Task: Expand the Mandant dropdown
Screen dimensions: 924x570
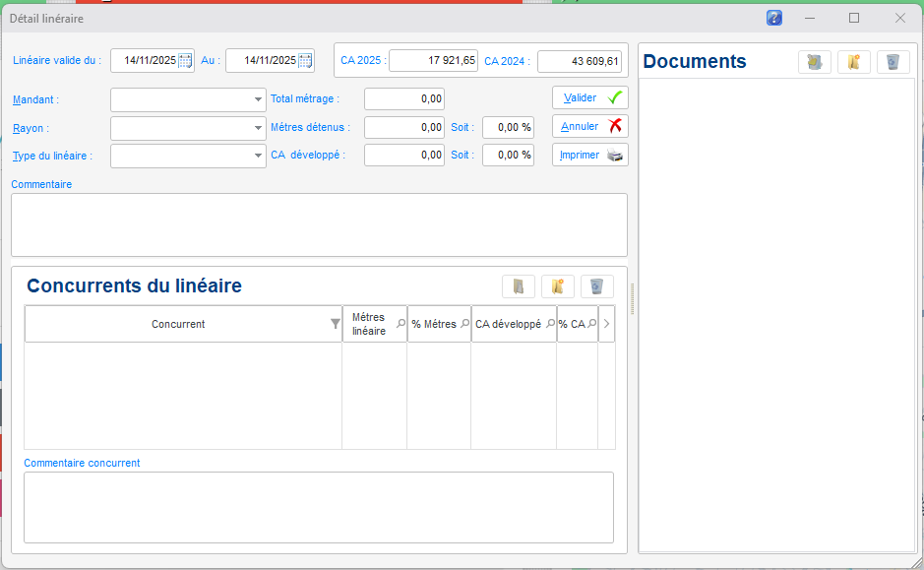Action: pyautogui.click(x=259, y=99)
